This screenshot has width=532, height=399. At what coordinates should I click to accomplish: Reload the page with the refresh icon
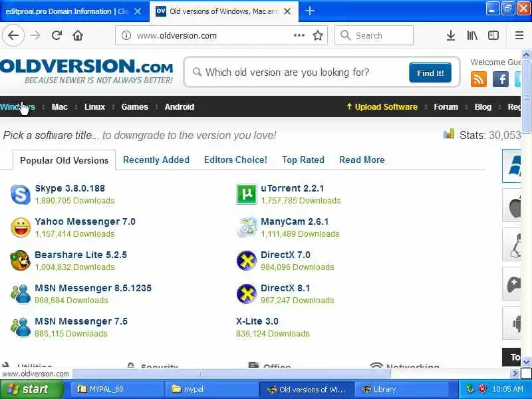(57, 35)
